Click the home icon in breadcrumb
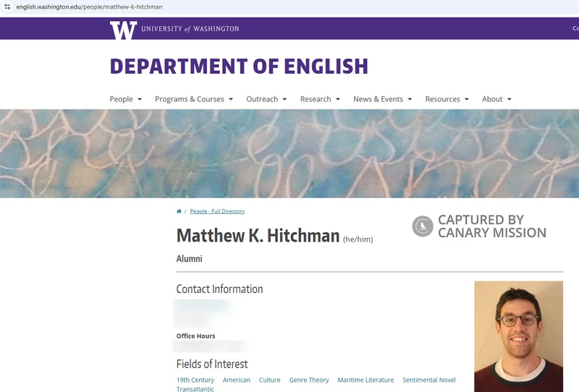 (x=179, y=211)
